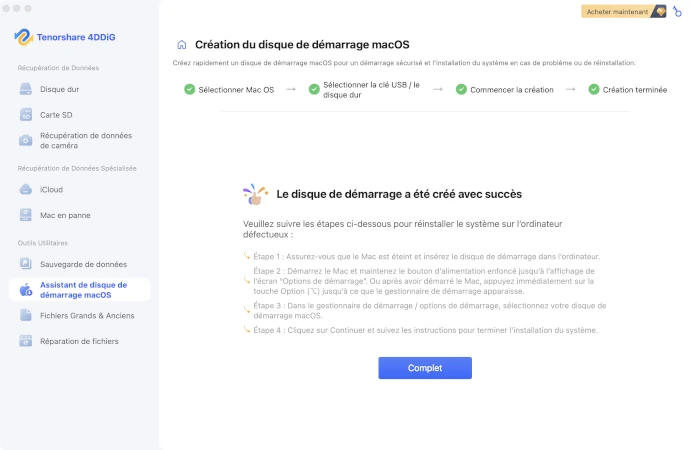
Task: Click the camera data recovery icon
Action: pyautogui.click(x=26, y=141)
